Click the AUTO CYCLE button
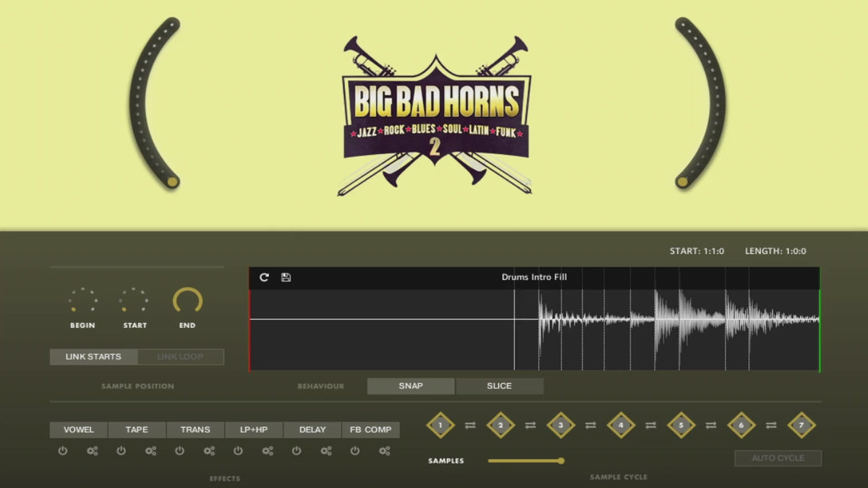Screen dimensions: 868x488 click(x=778, y=458)
